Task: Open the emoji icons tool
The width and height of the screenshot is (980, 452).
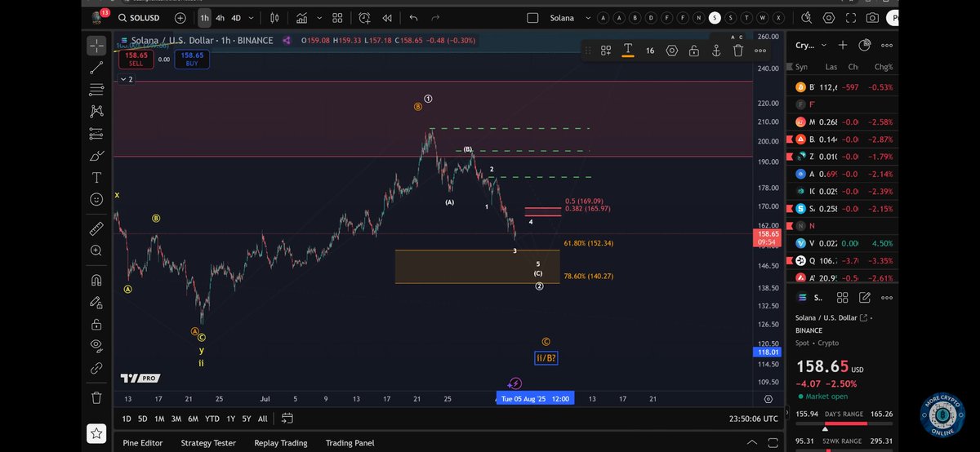Action: click(96, 199)
